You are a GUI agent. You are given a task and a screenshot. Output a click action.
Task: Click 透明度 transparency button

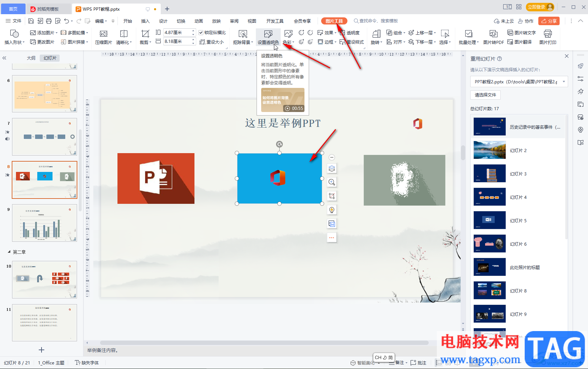[350, 33]
